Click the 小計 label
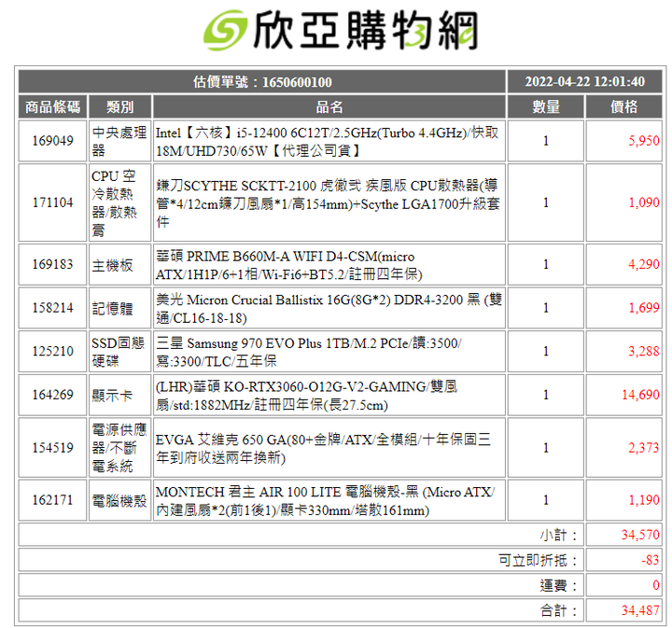 coord(558,535)
